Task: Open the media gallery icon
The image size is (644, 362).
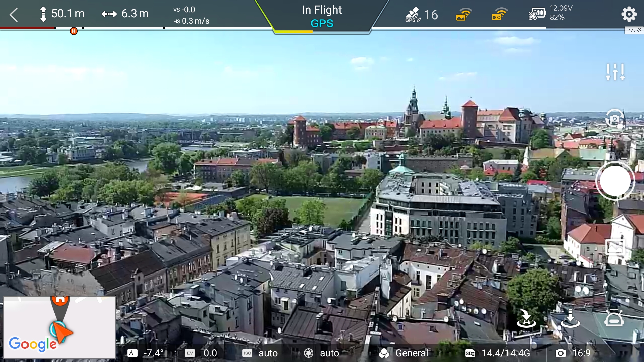Action: click(615, 247)
